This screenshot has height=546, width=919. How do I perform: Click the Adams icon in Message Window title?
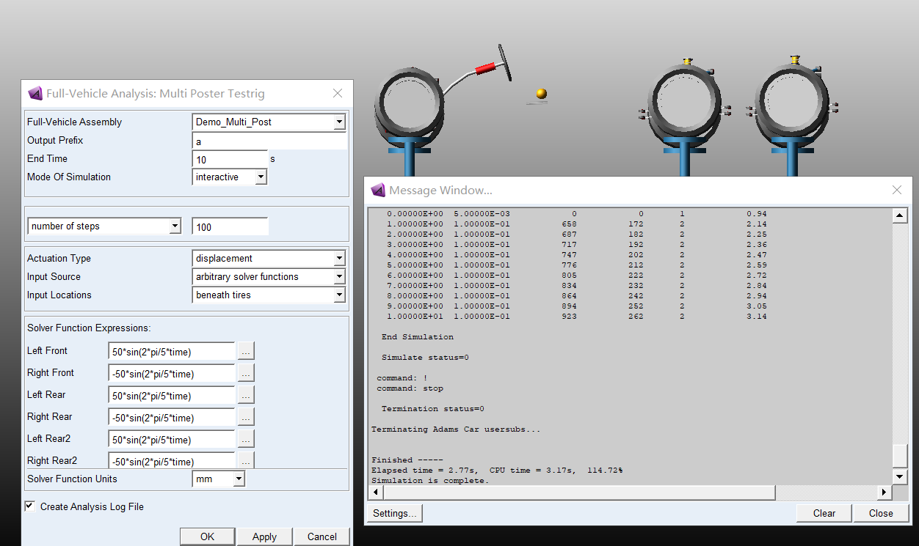point(378,190)
